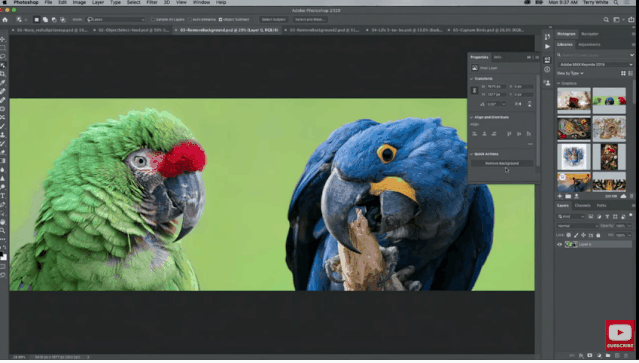The width and height of the screenshot is (639, 363).
Task: Choose the Add to Selection mode icon
Action: tap(45, 20)
